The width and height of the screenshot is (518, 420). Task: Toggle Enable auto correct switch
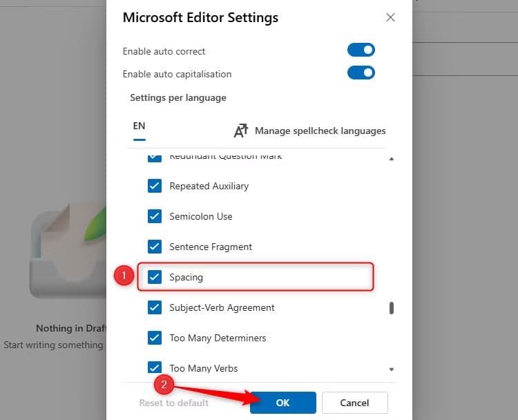[361, 50]
